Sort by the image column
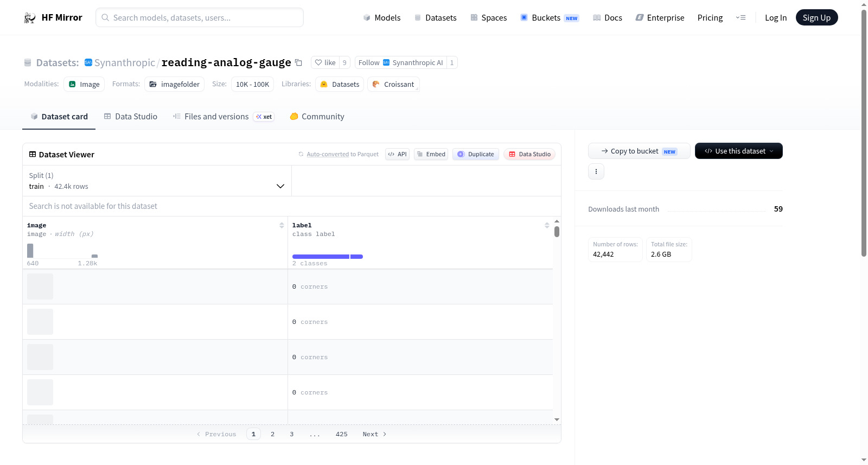This screenshot has height=465, width=868. coord(282,225)
